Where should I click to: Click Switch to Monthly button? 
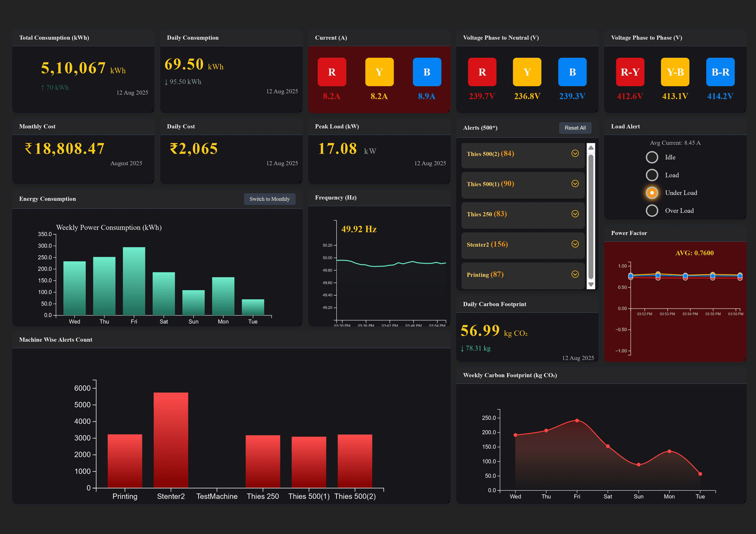[x=269, y=199]
